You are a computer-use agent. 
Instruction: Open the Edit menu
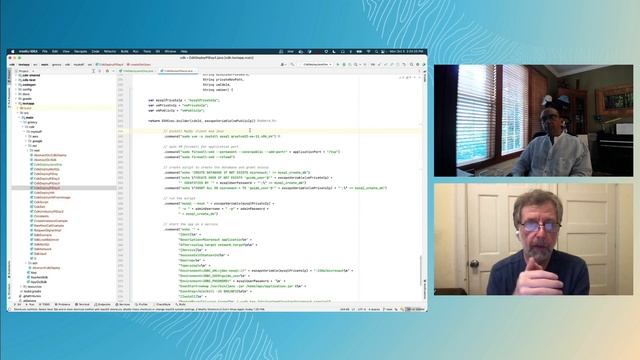[x=55, y=51]
